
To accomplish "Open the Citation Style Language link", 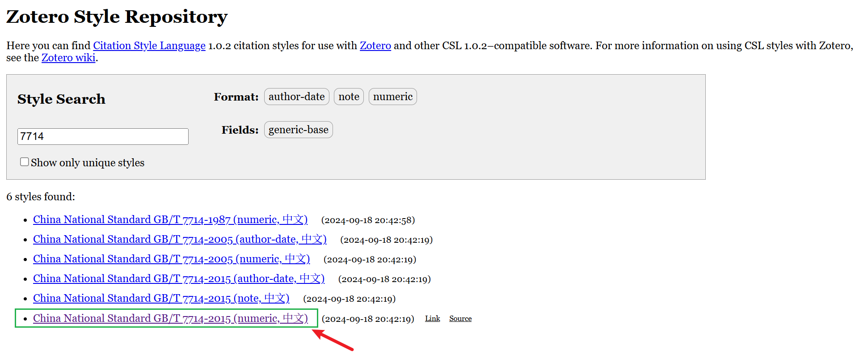I will [149, 46].
